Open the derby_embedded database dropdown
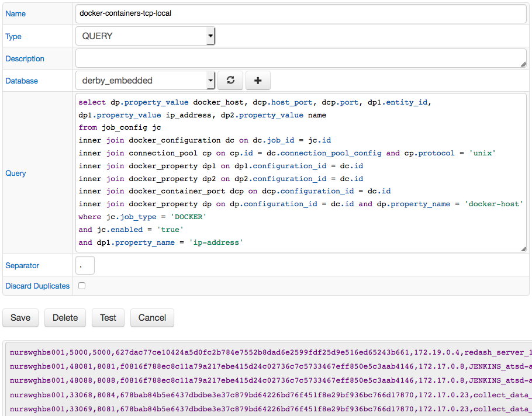 pyautogui.click(x=145, y=81)
